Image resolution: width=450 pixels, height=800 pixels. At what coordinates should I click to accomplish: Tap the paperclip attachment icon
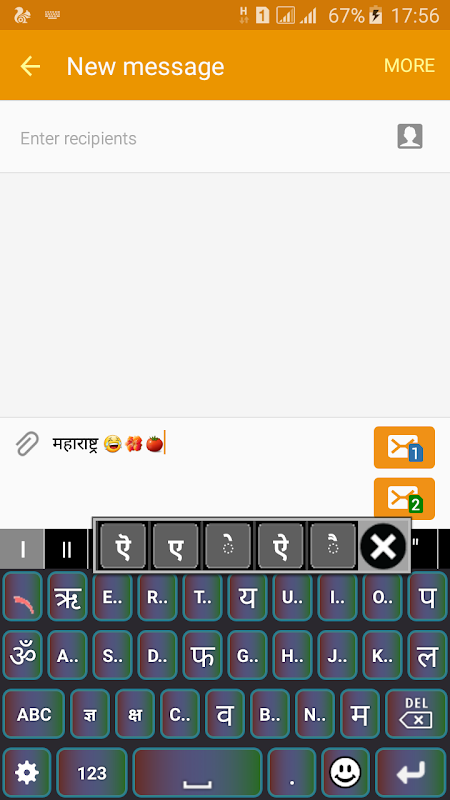point(27,443)
